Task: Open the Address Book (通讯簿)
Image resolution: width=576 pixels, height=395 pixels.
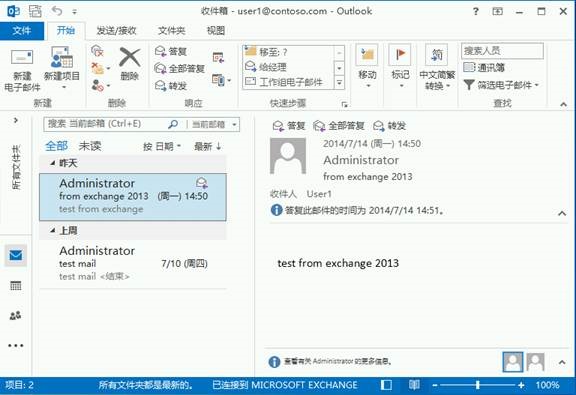Action: (484, 67)
